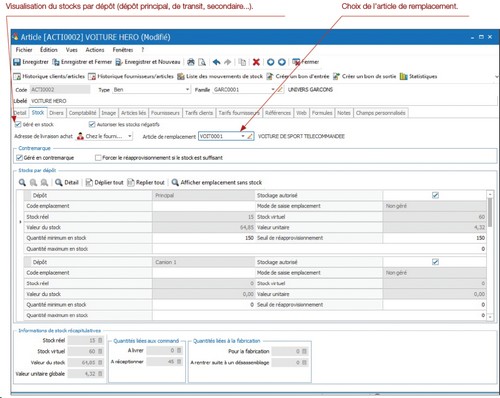Click Enregistrer et Fermer toolbar button
Viewport: 500px width, 398px height.
point(82,62)
